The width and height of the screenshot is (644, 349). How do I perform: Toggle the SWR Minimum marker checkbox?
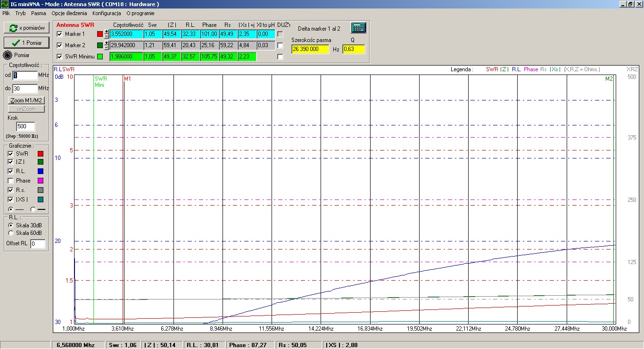pyautogui.click(x=59, y=57)
